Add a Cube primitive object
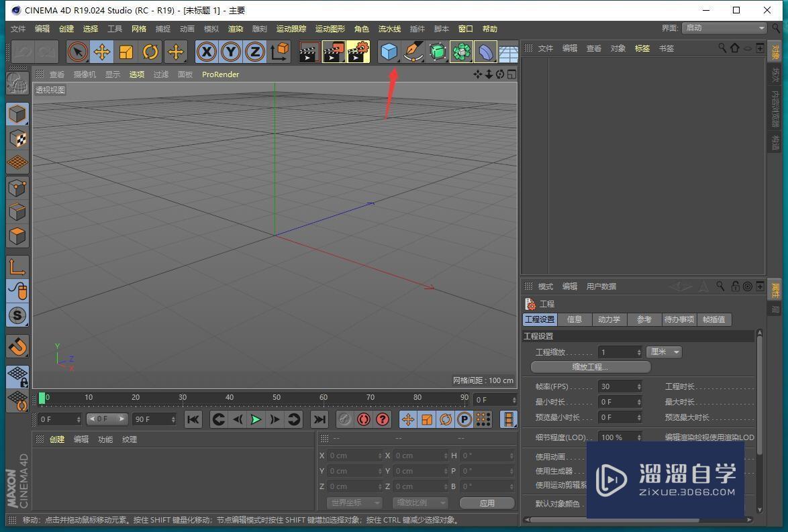Screen dimensions: 788x532 [x=389, y=52]
